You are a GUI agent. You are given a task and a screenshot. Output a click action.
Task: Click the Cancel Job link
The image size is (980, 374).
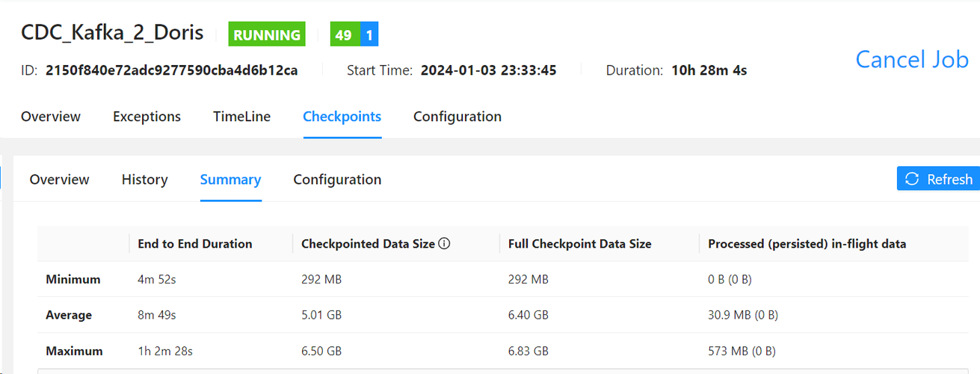click(911, 59)
